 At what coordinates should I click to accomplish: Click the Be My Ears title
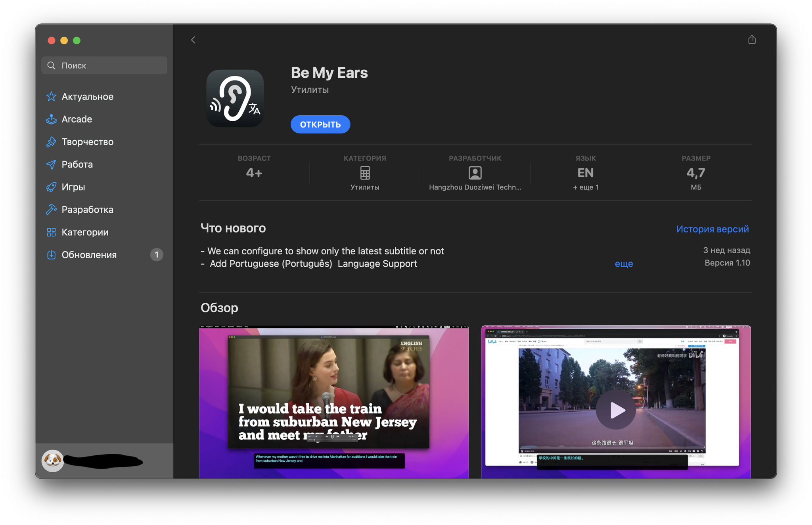pyautogui.click(x=329, y=73)
